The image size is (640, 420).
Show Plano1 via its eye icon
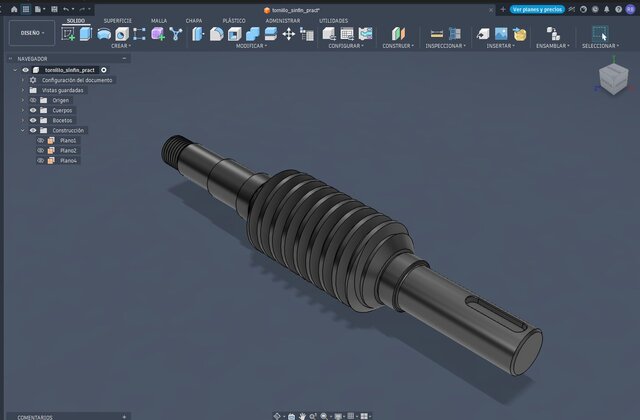[x=40, y=140]
